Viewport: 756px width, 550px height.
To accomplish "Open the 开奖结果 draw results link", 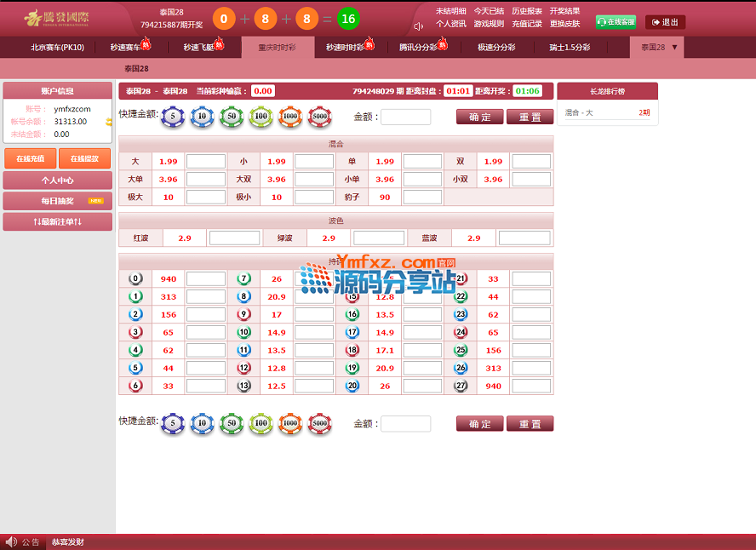I will pyautogui.click(x=564, y=11).
